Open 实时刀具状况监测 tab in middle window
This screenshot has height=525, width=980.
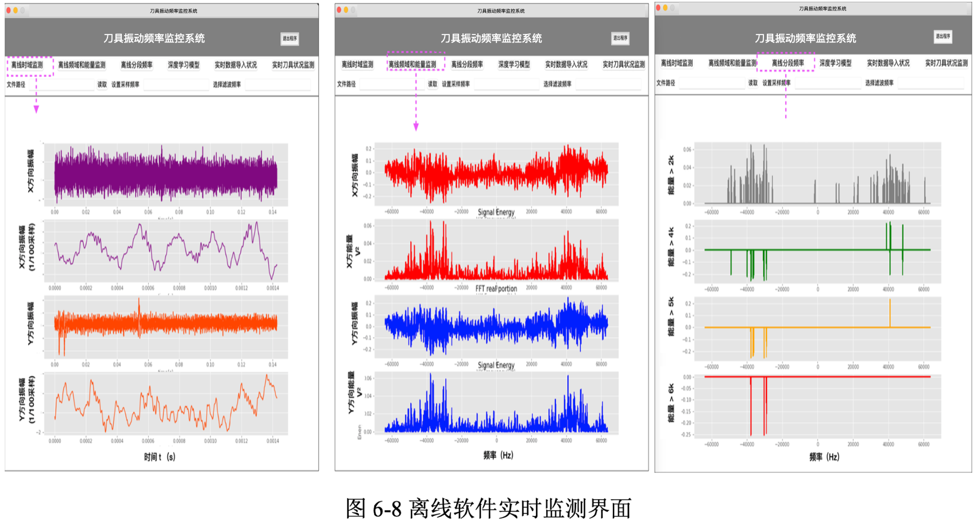click(x=624, y=64)
